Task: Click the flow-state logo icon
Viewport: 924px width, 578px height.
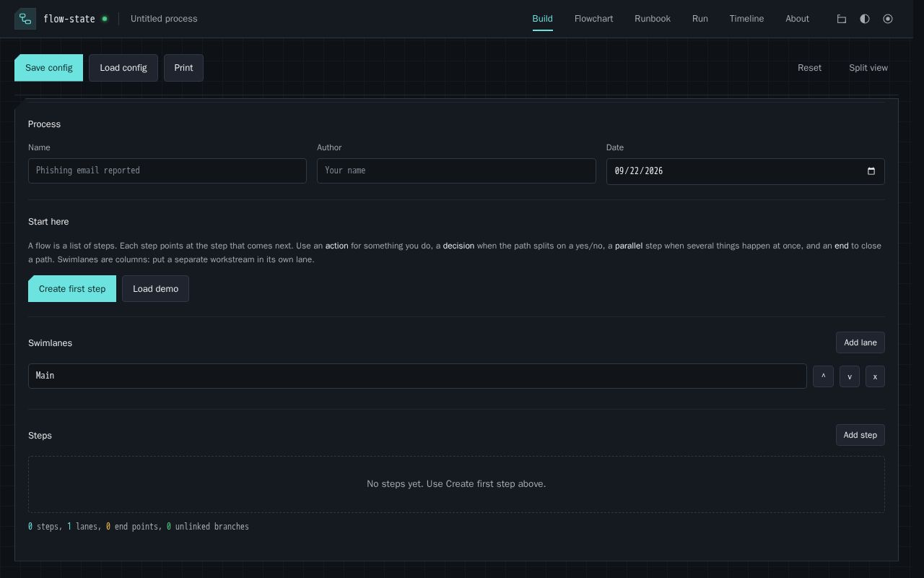Action: click(x=25, y=19)
